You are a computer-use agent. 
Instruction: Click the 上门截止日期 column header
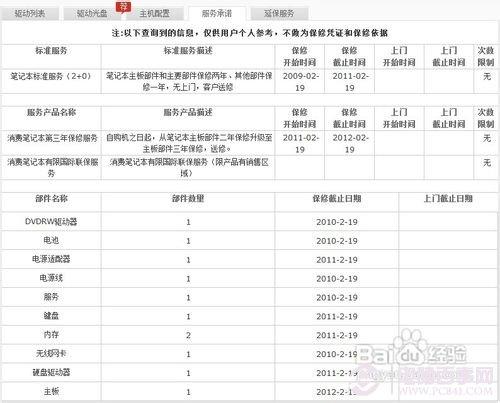(x=448, y=198)
